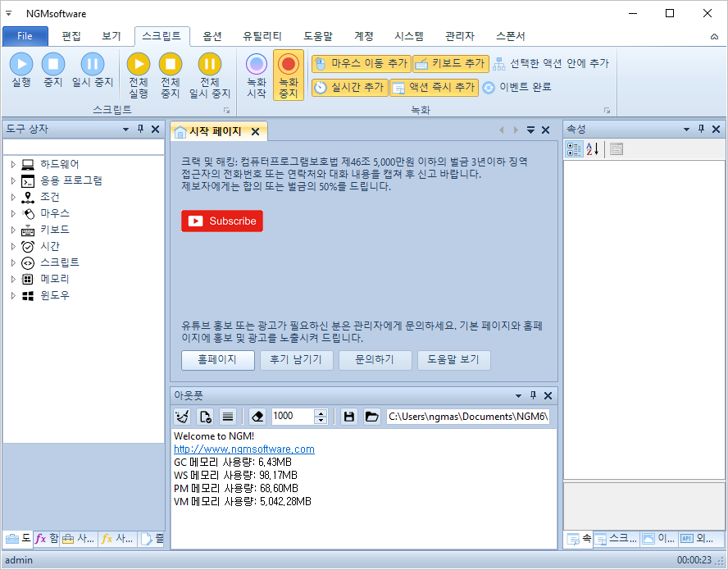Run the script with 실행 button
The image size is (728, 570).
(21, 71)
